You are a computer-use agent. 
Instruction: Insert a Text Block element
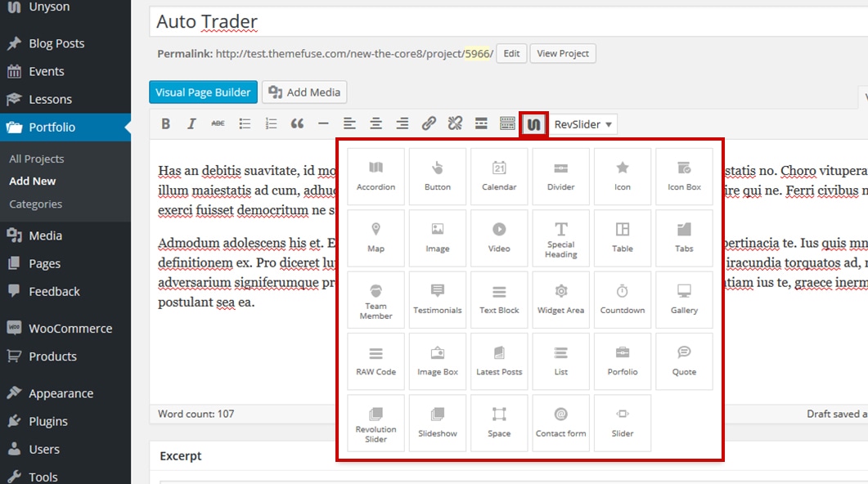click(499, 300)
